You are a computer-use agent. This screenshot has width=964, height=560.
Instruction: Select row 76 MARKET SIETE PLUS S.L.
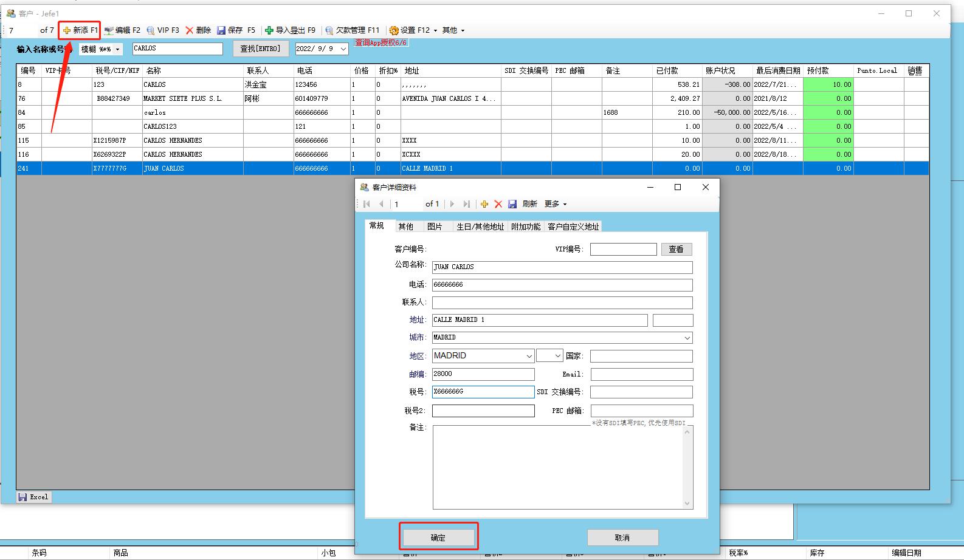tap(472, 98)
